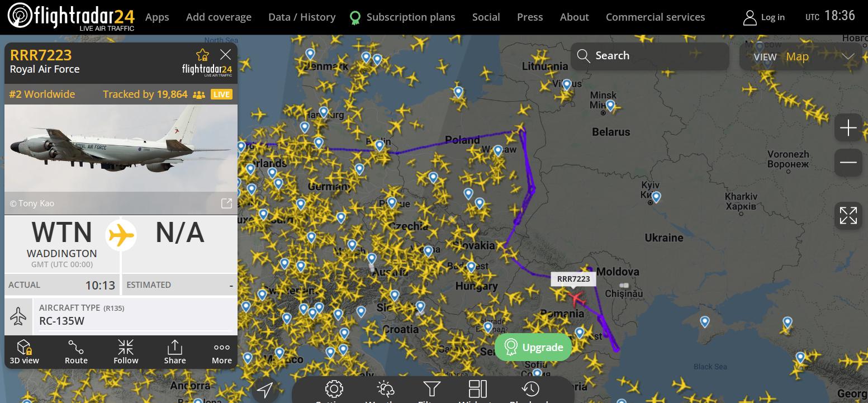
Task: Share this flight
Action: (175, 352)
